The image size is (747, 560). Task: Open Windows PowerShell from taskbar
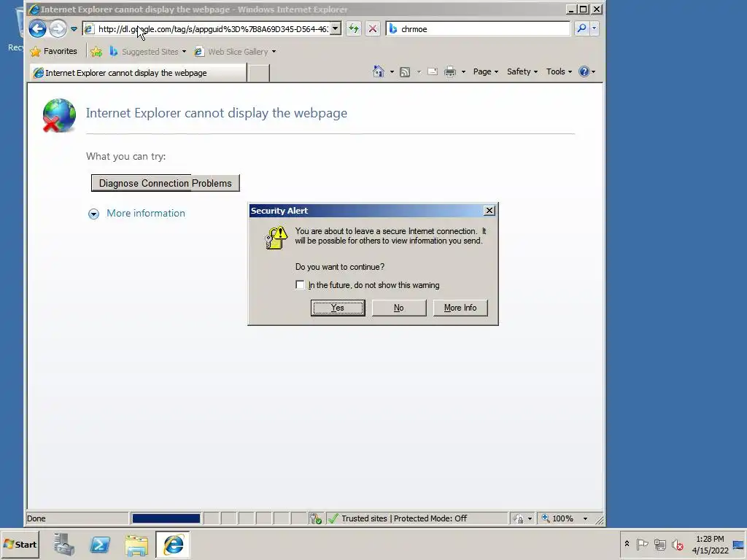[x=100, y=544]
